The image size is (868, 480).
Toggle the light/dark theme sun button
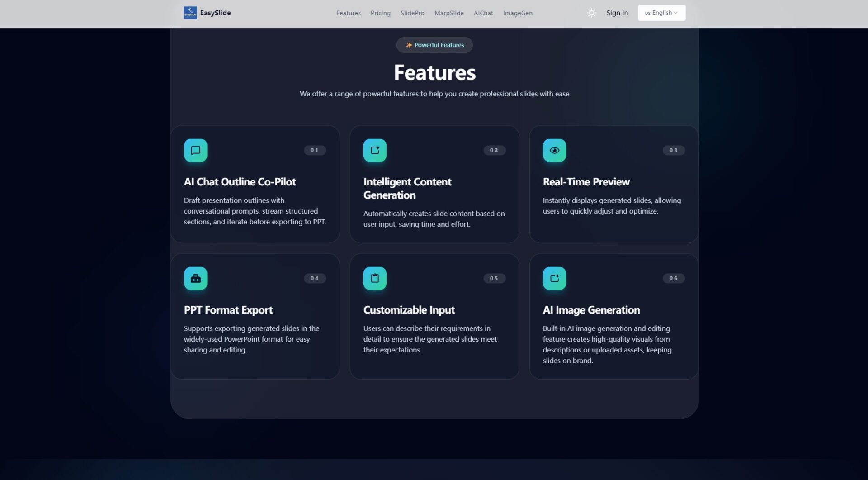point(591,13)
